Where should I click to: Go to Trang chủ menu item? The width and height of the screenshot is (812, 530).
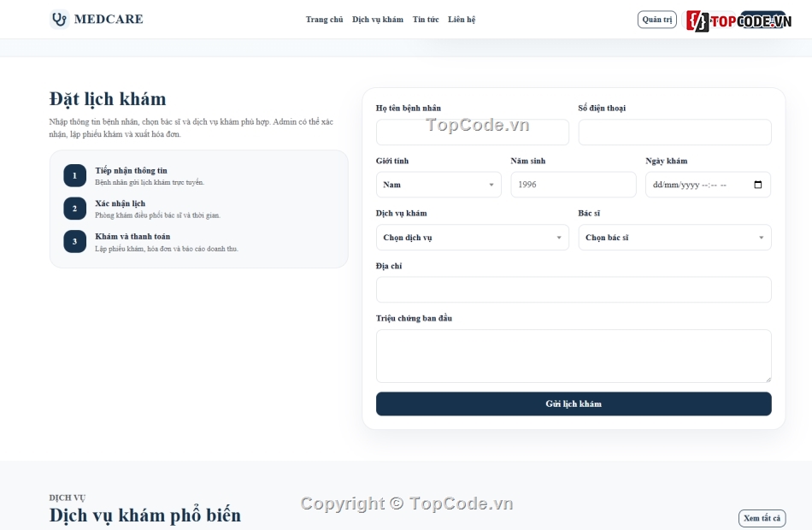(x=324, y=19)
